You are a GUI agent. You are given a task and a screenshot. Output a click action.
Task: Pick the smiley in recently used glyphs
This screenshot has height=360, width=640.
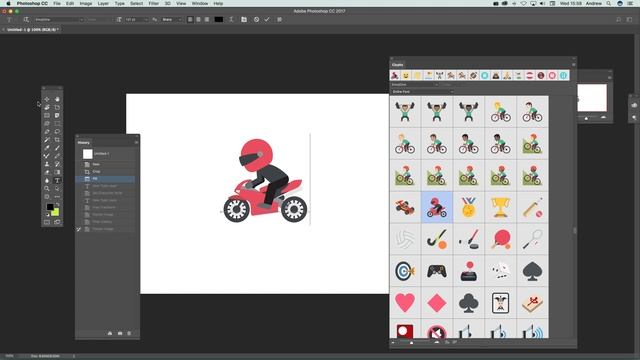(406, 76)
